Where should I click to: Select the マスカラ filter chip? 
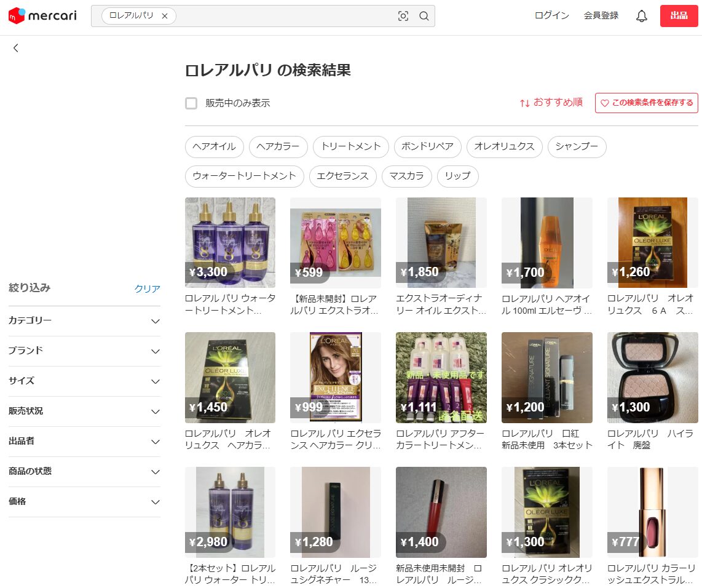point(406,176)
